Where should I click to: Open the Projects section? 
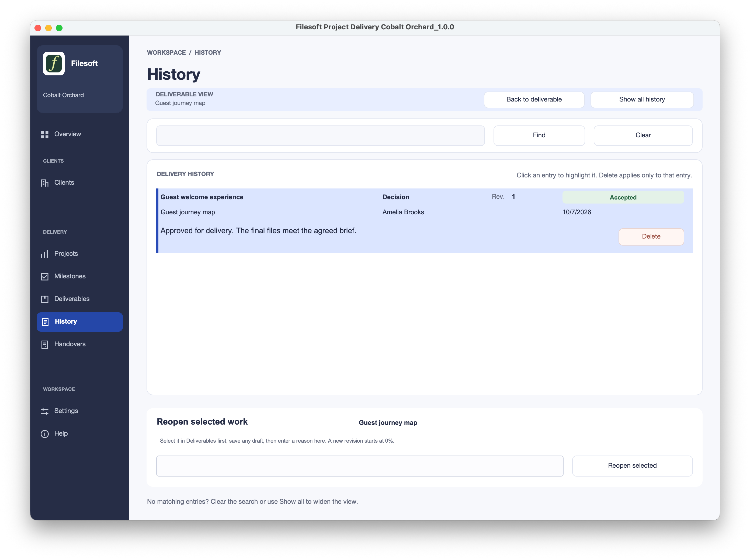80,254
